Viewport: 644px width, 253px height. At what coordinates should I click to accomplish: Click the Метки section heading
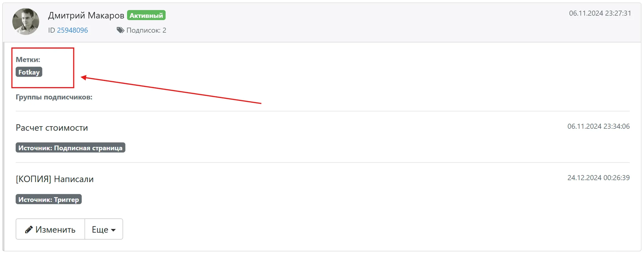tap(28, 59)
